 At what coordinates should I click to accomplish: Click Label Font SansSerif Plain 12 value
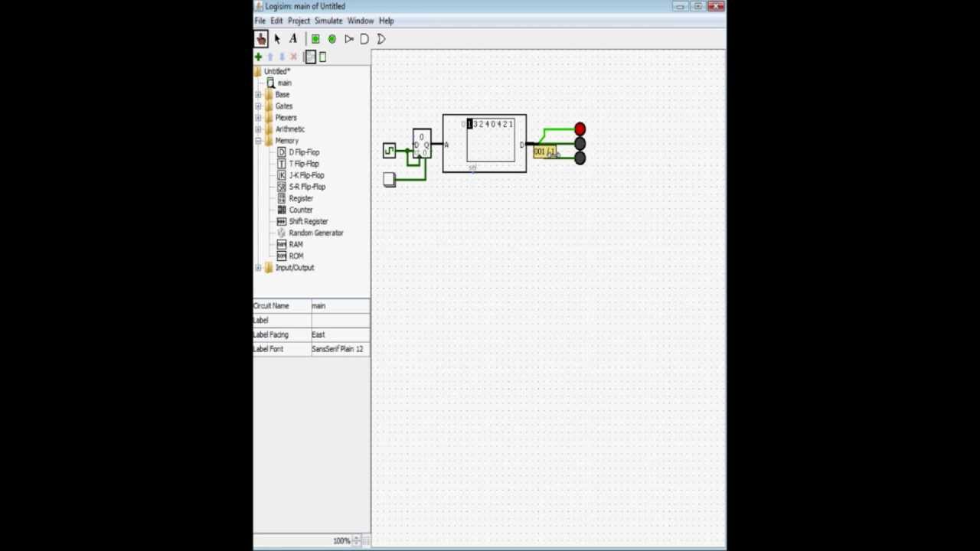[340, 349]
